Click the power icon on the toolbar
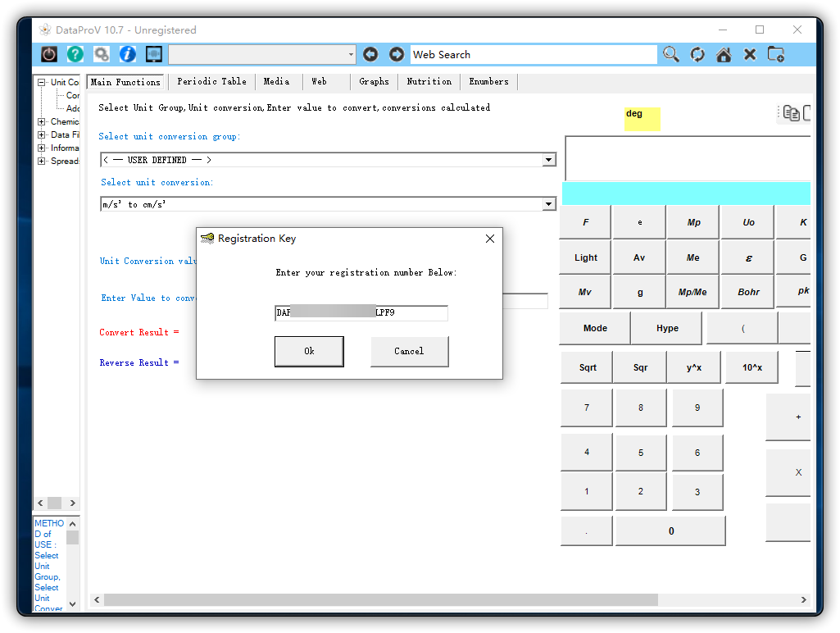 (48, 54)
